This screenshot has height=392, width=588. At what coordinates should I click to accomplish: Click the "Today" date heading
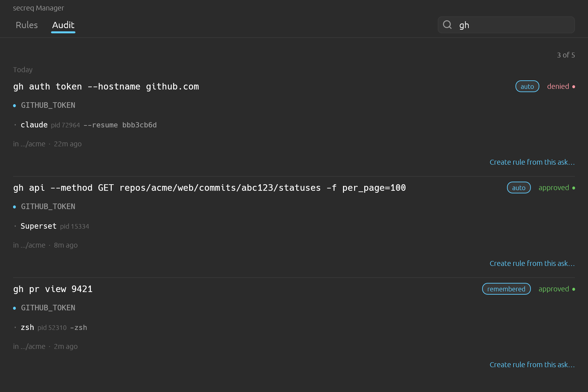23,70
